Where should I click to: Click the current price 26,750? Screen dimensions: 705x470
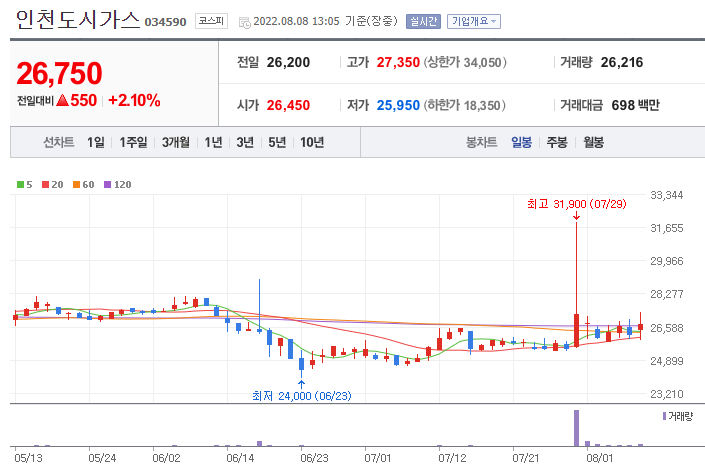pos(59,73)
